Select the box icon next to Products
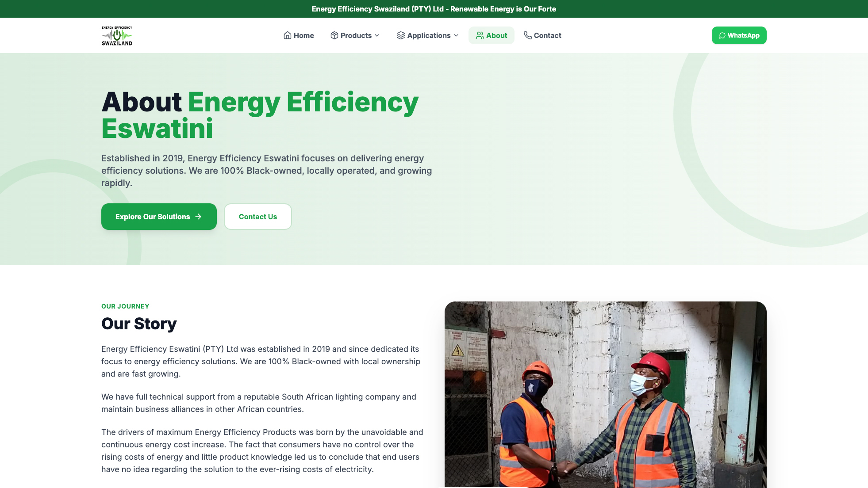 coord(334,35)
